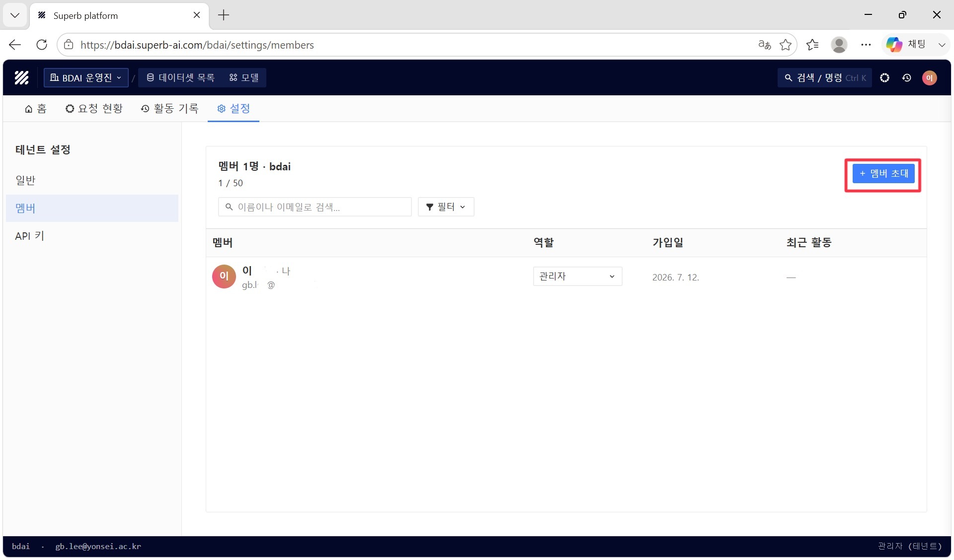Viewport: 954px width, 560px height.
Task: Open the 모델 page
Action: [x=244, y=77]
